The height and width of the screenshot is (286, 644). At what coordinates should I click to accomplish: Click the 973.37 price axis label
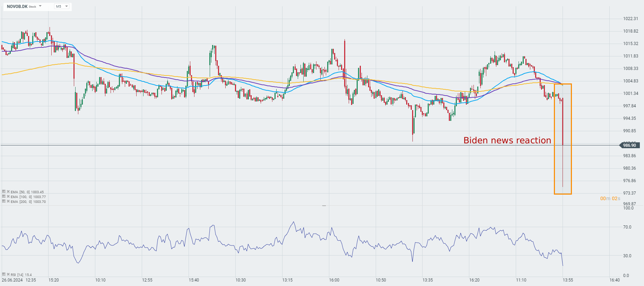629,193
